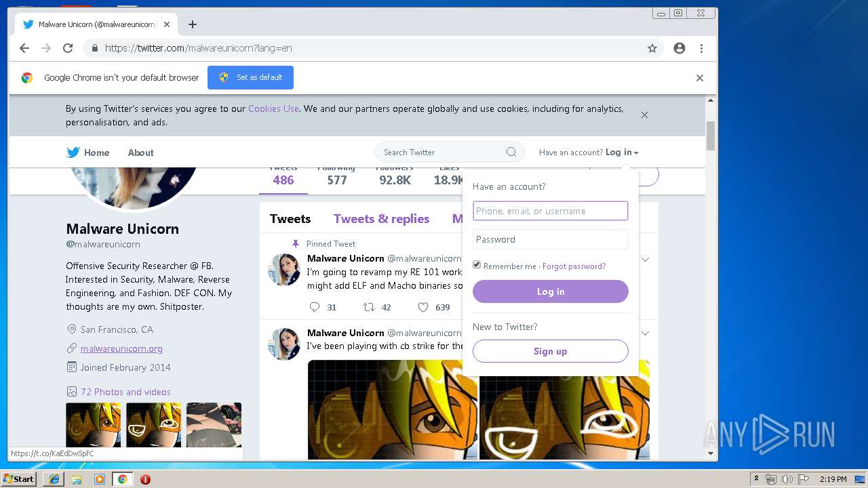View the 577 Following list
868x488 pixels.
click(x=337, y=180)
